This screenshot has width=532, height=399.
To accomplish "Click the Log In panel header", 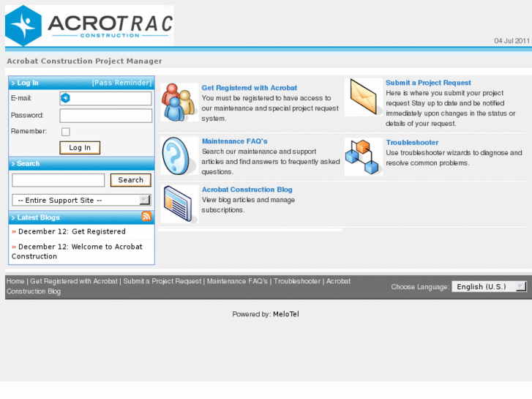I will 81,83.
